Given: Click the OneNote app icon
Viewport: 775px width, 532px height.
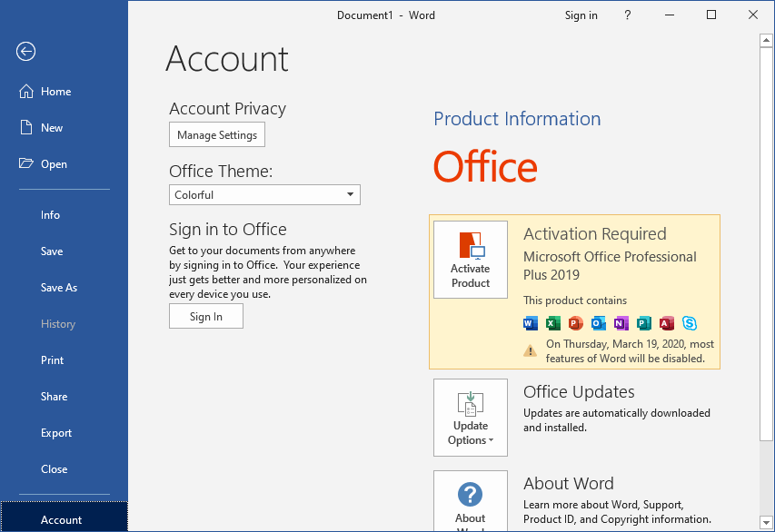Looking at the screenshot, I should (621, 323).
